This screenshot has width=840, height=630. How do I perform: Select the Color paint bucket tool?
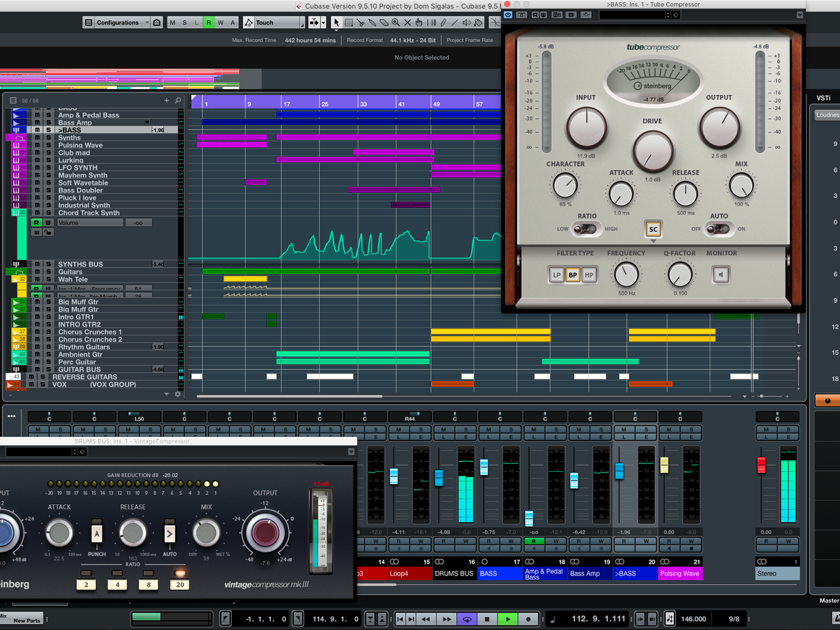[x=478, y=22]
